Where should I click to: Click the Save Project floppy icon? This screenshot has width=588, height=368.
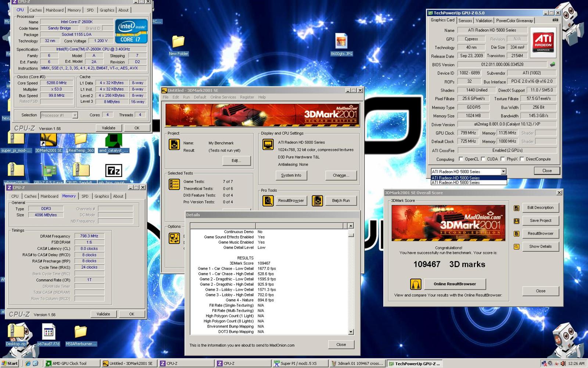[x=516, y=221]
